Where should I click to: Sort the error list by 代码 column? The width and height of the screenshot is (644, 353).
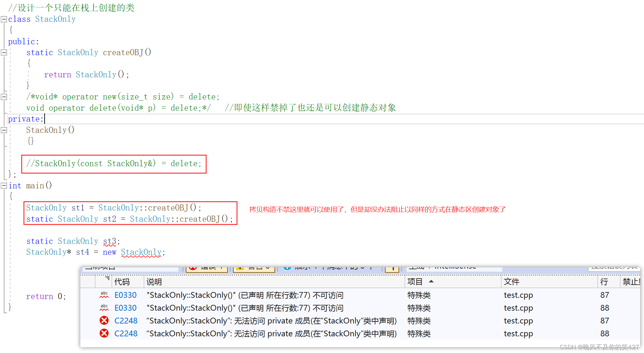click(122, 282)
